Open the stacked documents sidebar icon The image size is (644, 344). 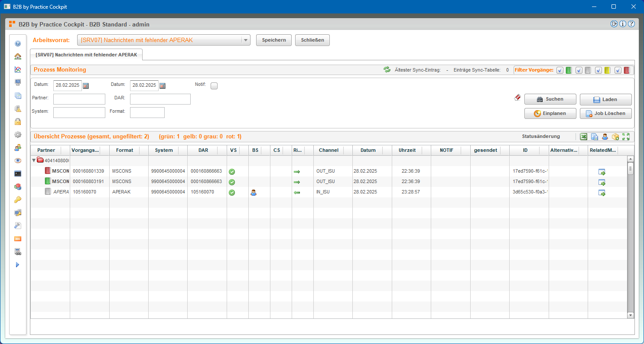click(18, 95)
